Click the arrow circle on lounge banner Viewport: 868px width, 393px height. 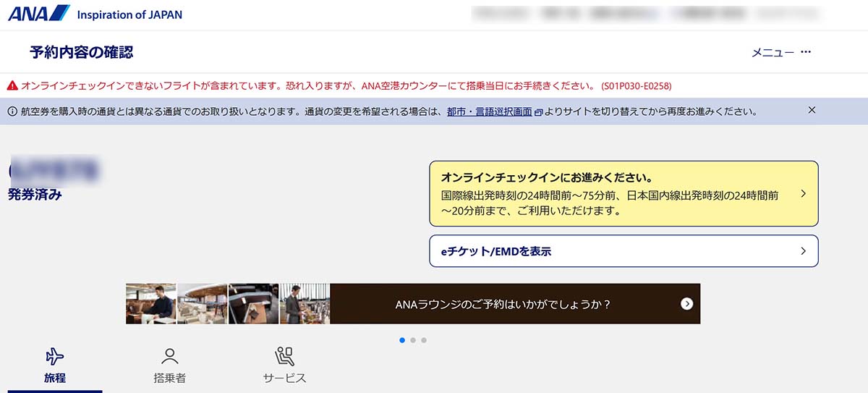[687, 304]
